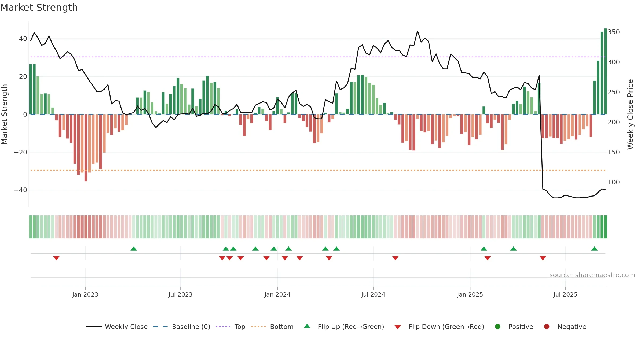Click the 'Jan 2025' x-axis label
This screenshot has width=644, height=362.
click(470, 294)
